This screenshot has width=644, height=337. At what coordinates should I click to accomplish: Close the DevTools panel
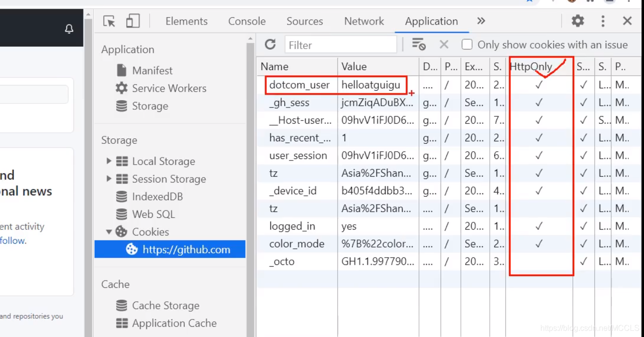pyautogui.click(x=627, y=21)
